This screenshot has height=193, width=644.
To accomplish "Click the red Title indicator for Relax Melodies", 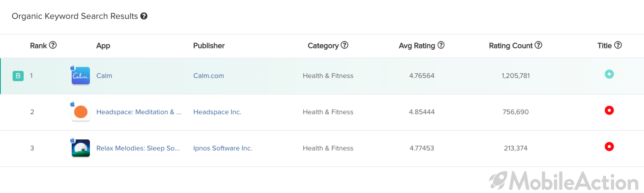I will 609,147.
